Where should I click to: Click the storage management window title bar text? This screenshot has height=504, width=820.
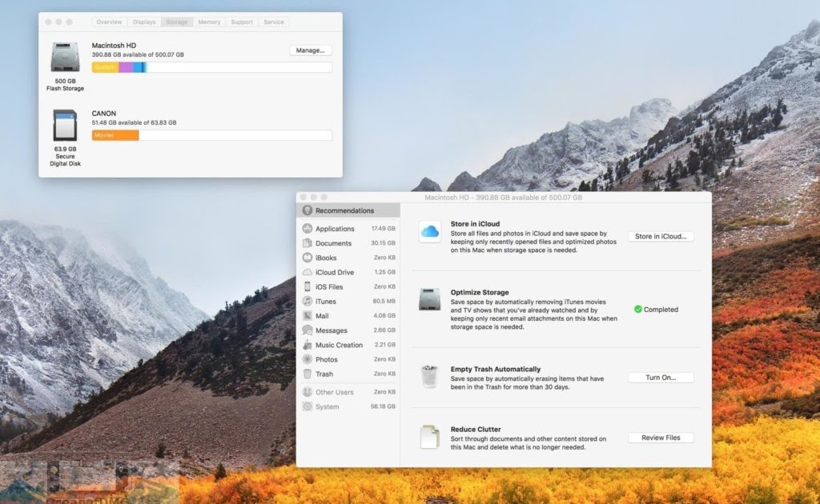pyautogui.click(x=503, y=198)
